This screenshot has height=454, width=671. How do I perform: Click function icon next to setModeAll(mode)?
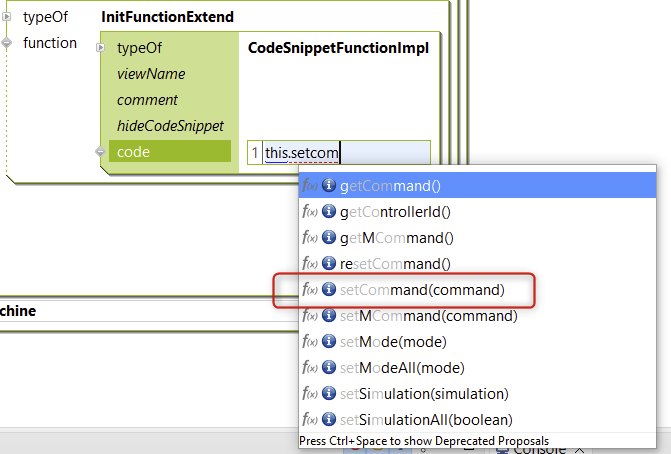tap(310, 368)
